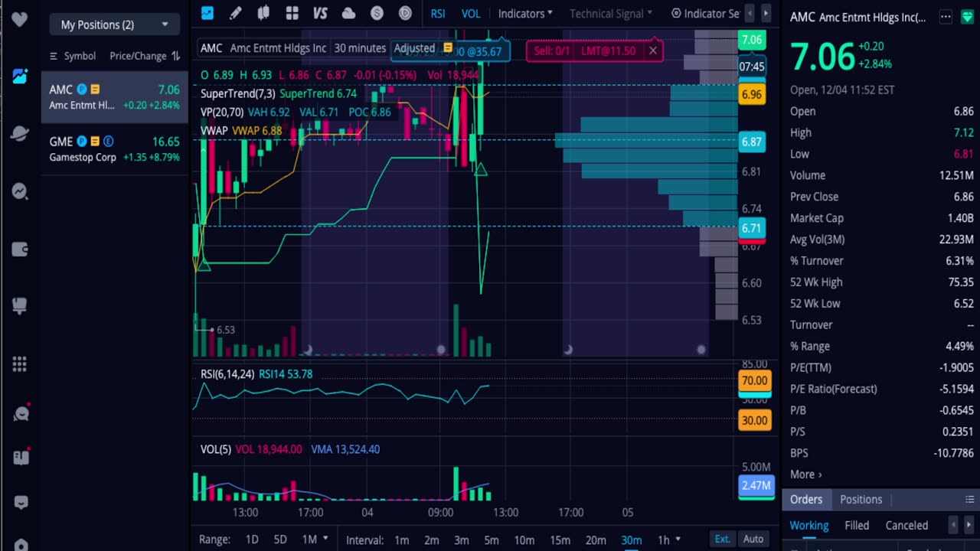Click the green diamond icon near AMC header

[x=967, y=17]
